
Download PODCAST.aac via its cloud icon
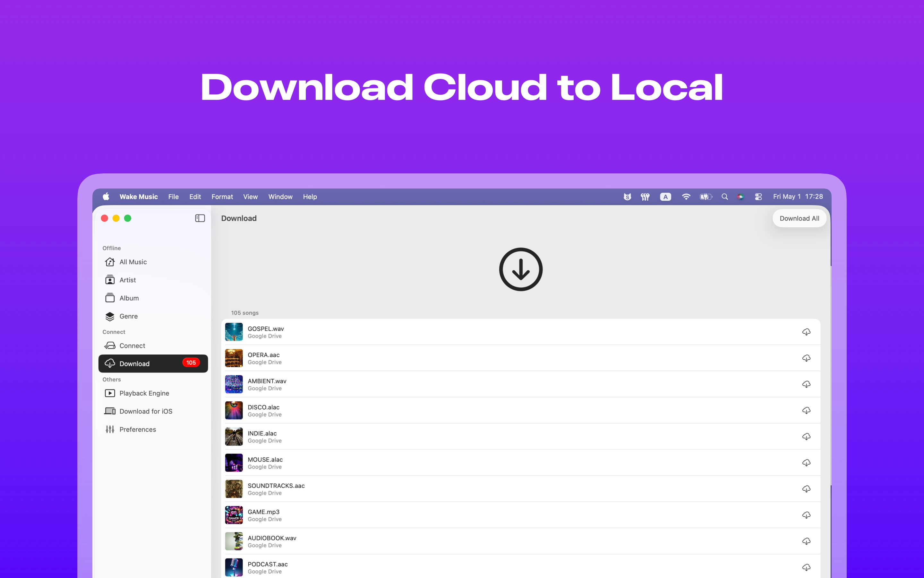pyautogui.click(x=806, y=568)
